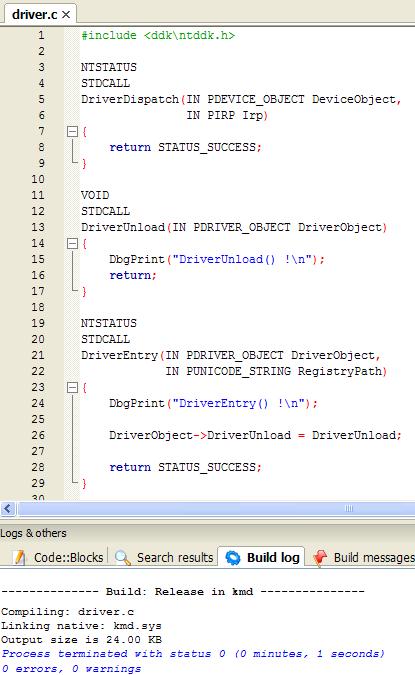The height and width of the screenshot is (675, 415).
Task: Click 'NTSTATUS' on line 19
Action: tap(109, 323)
